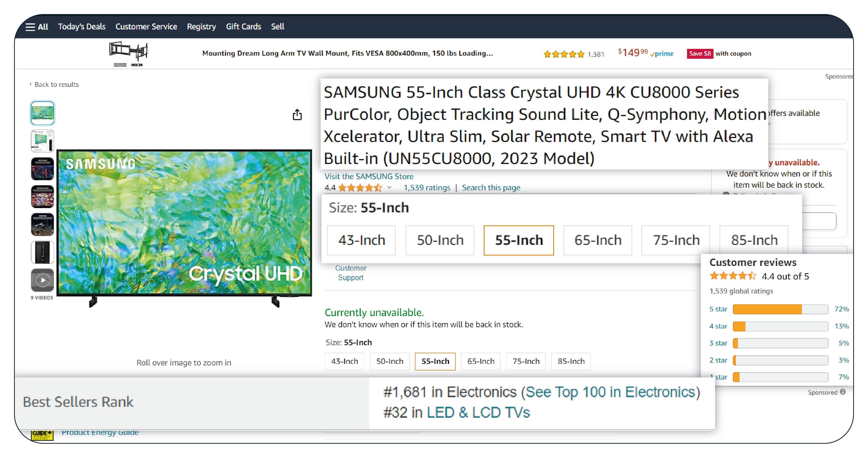Visit the SAMSUNG Store link
Image resolution: width=868 pixels, height=458 pixels.
pyautogui.click(x=369, y=176)
